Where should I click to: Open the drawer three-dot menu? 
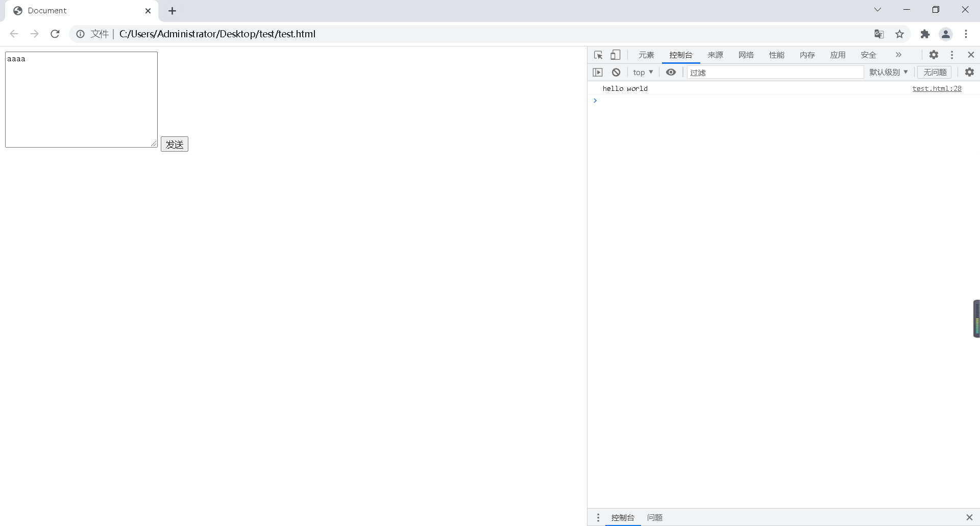(x=598, y=517)
